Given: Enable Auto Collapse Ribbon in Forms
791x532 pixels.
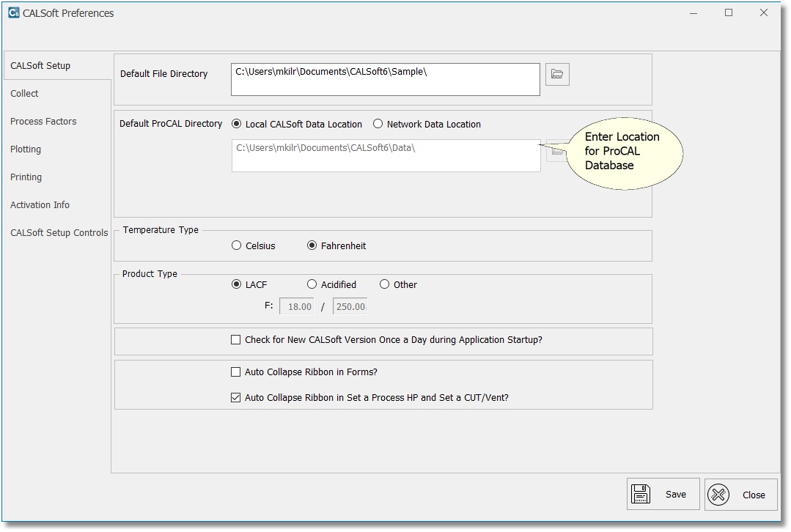Looking at the screenshot, I should (x=235, y=372).
